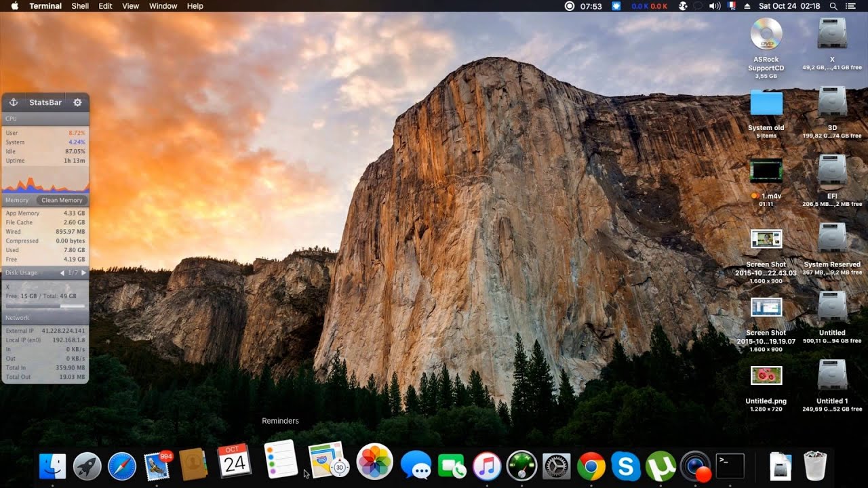Open the green radar gauge Dock app
This screenshot has width=868, height=488.
pos(521,466)
